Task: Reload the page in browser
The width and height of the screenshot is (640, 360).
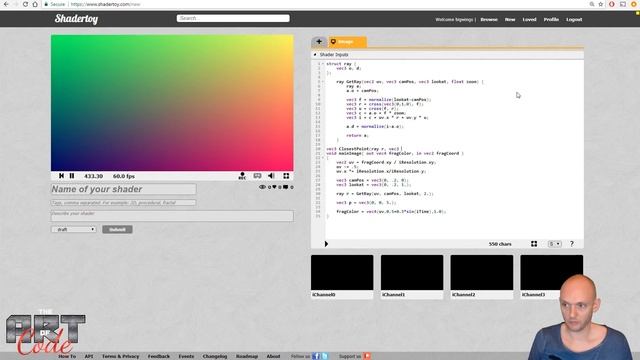Action: [x=25, y=4]
